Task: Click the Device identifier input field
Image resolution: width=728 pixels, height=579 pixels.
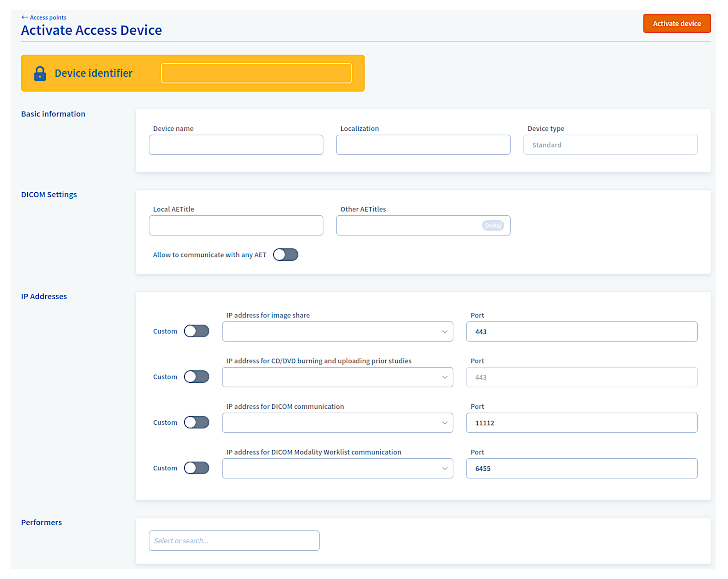Action: click(256, 73)
